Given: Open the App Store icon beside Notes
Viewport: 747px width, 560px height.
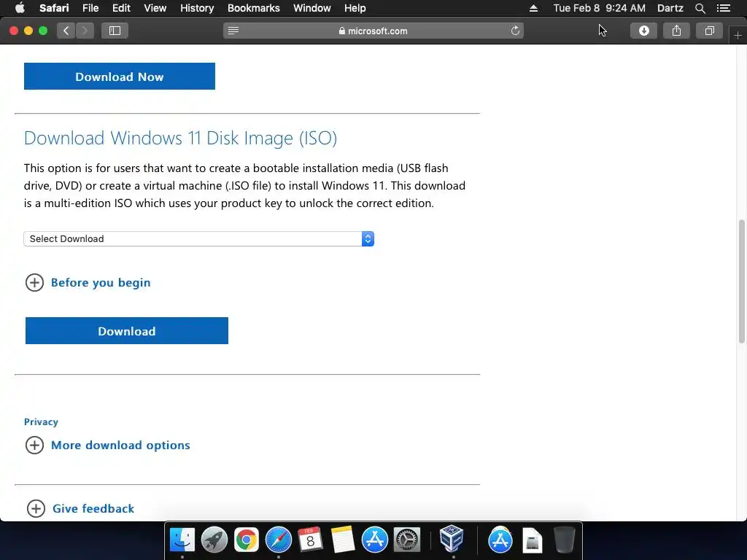Looking at the screenshot, I should tap(374, 540).
